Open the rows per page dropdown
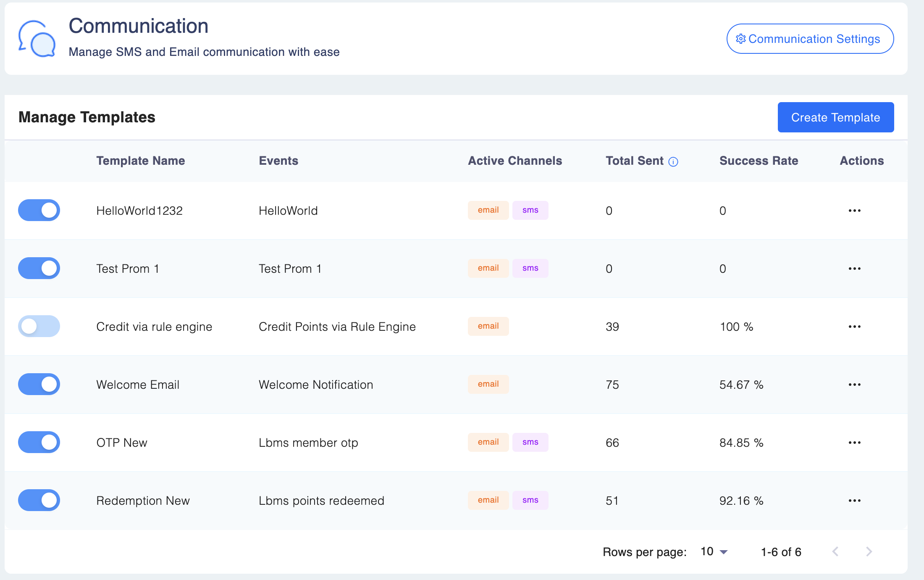The width and height of the screenshot is (924, 580). click(714, 552)
